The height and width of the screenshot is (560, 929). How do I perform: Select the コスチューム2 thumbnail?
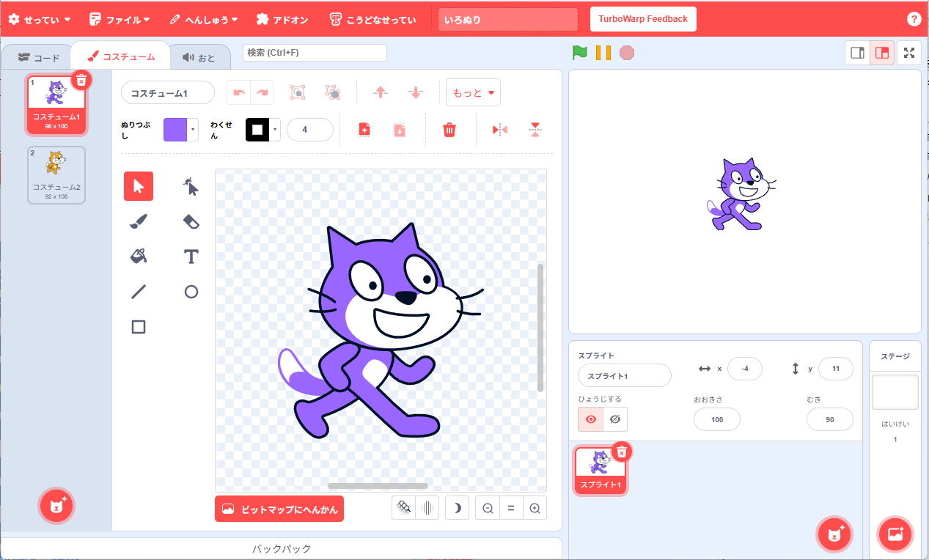coord(56,174)
